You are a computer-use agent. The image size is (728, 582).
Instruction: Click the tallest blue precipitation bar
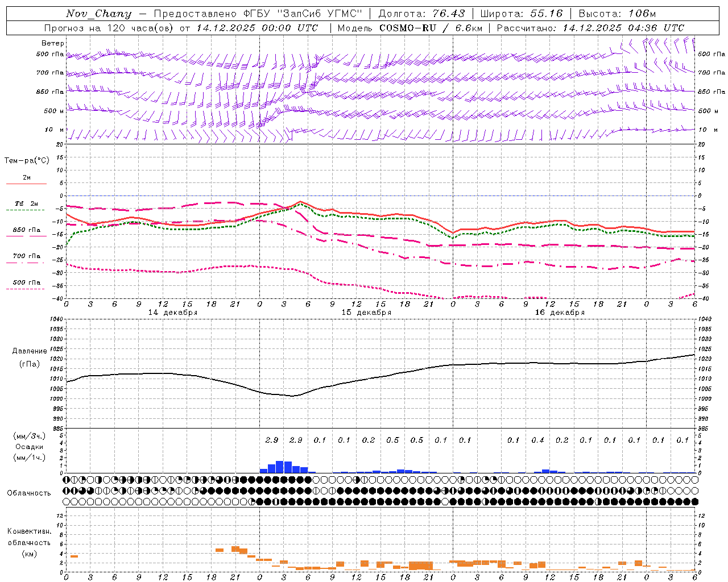tap(280, 467)
